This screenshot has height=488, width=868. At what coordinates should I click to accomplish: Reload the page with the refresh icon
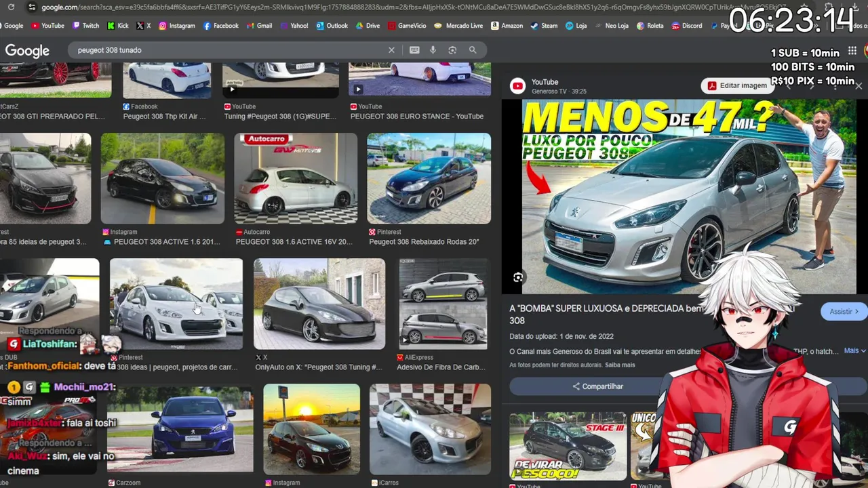pos(11,7)
